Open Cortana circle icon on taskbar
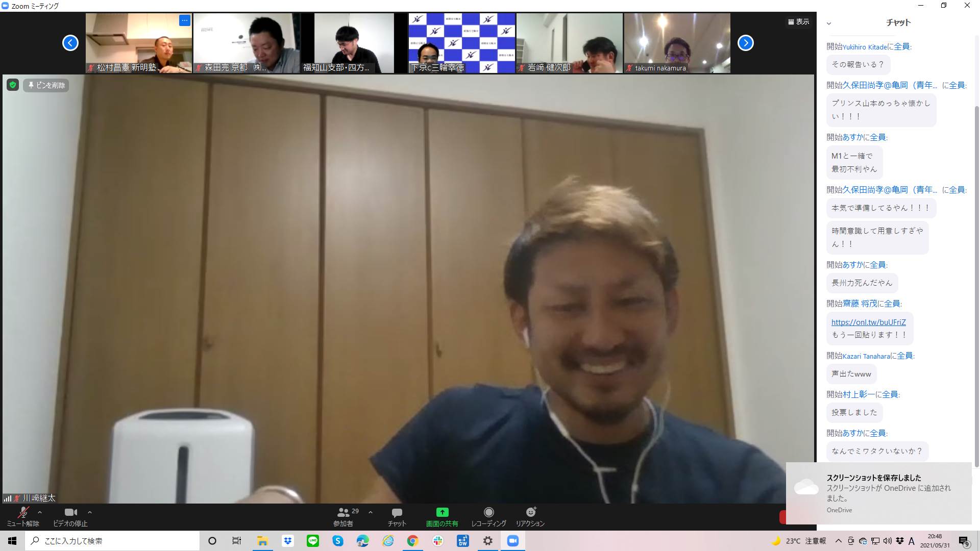 tap(212, 541)
